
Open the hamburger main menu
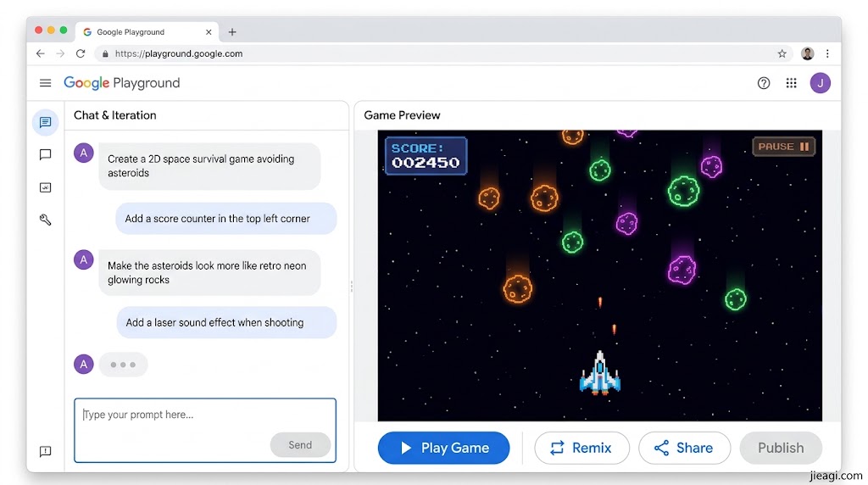pyautogui.click(x=46, y=83)
